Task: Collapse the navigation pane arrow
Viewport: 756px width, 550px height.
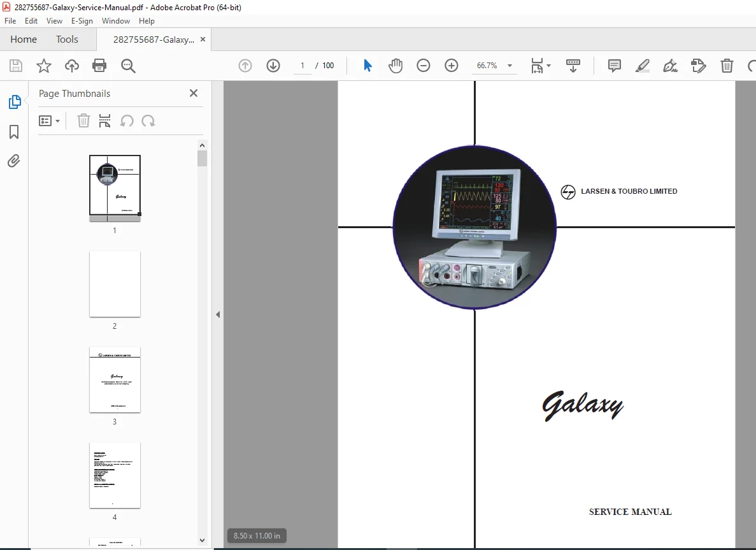Action: pos(218,315)
